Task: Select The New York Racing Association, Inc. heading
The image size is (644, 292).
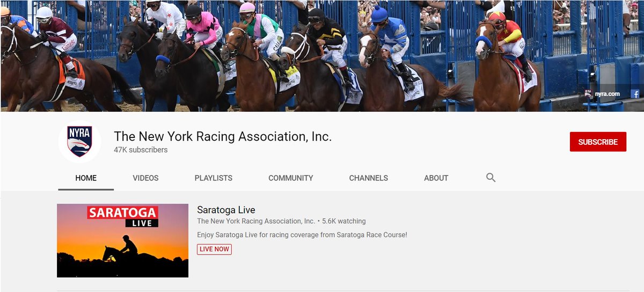Action: (x=223, y=136)
